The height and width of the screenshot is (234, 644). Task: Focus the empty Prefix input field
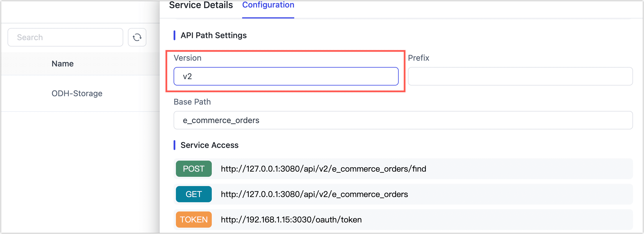[x=520, y=76]
